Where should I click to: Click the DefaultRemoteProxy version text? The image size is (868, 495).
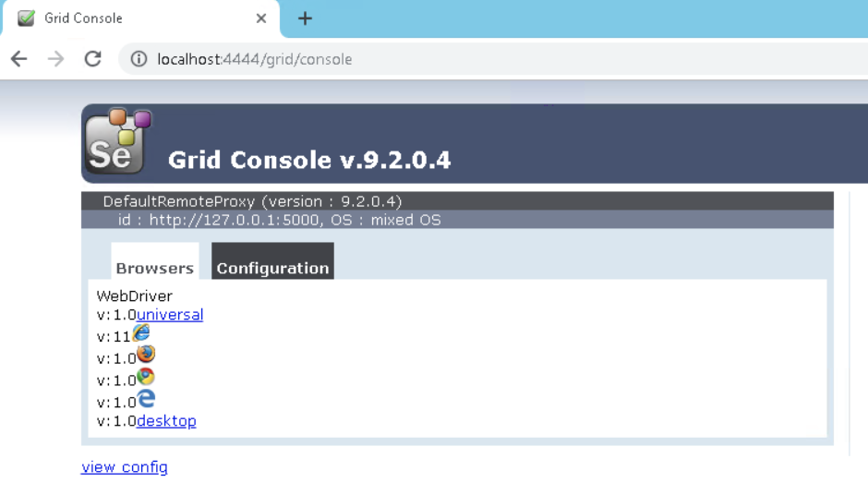(x=252, y=201)
